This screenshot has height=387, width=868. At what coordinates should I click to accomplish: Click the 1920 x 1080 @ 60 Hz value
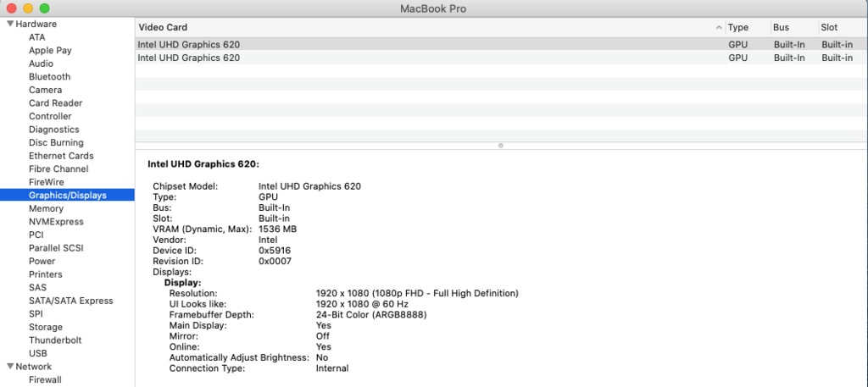click(x=362, y=304)
